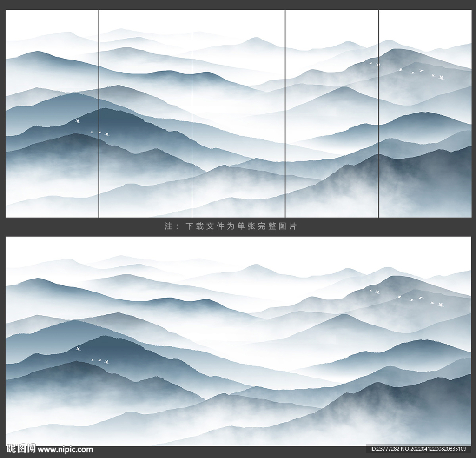Click the second panel of the five-panel mural
This screenshot has width=476, height=458.
pos(145,113)
